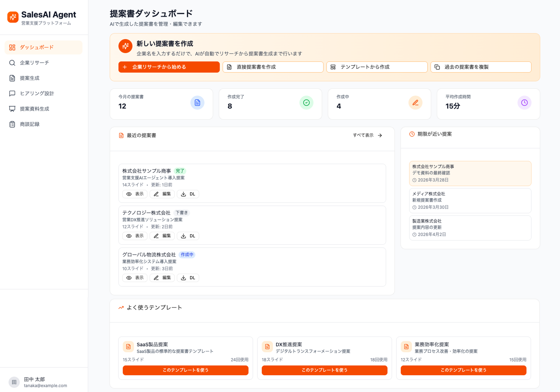The image size is (560, 392).
Task: Show the 株式会社サンプル商事 proposal with 表示
Action: point(135,194)
